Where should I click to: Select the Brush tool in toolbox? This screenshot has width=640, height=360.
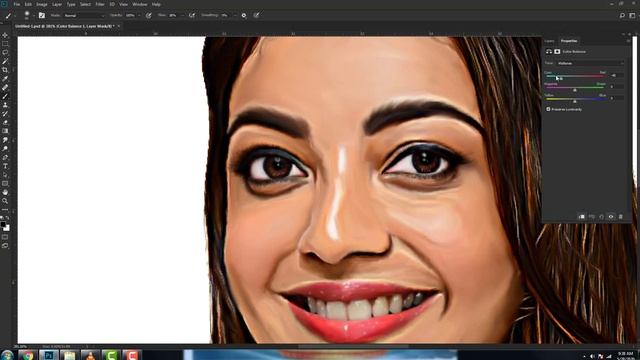tap(5, 96)
